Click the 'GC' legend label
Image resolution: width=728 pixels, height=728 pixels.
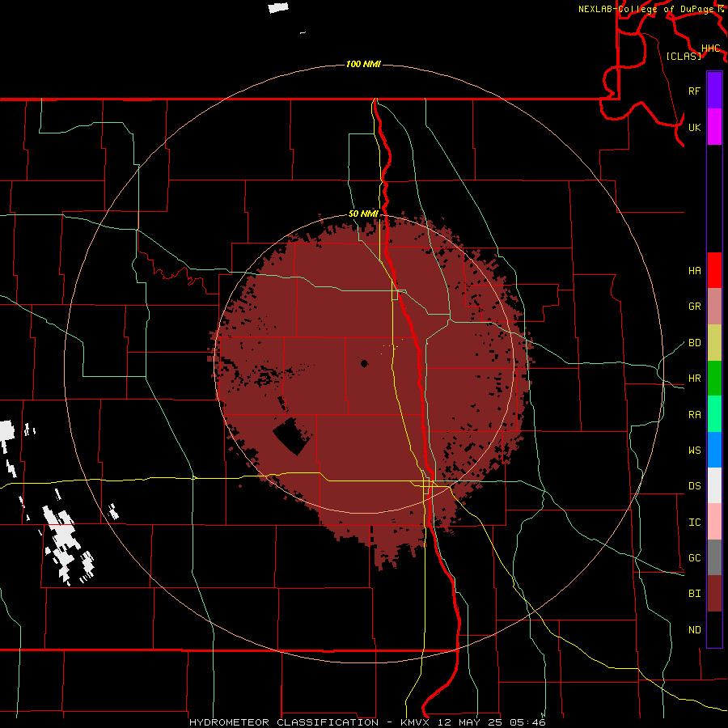(695, 558)
